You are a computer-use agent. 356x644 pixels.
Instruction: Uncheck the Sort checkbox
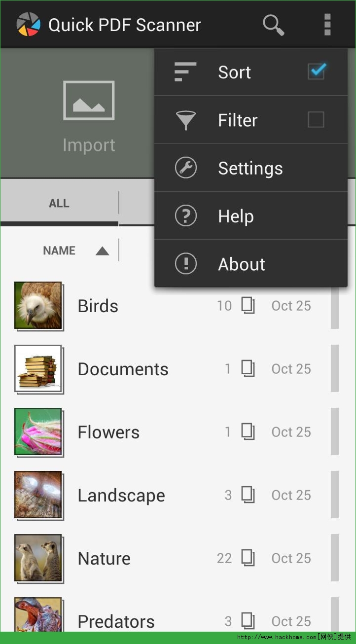point(316,72)
